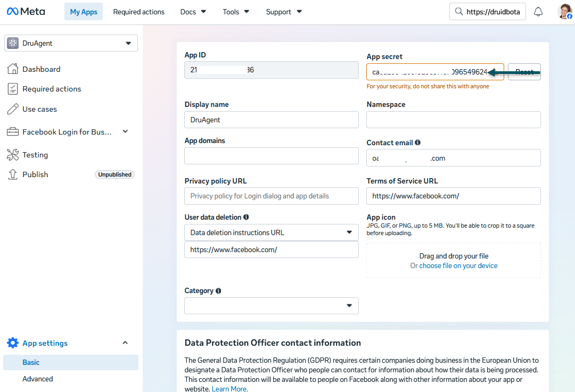
Task: Open the Category dropdown
Action: tap(272, 305)
